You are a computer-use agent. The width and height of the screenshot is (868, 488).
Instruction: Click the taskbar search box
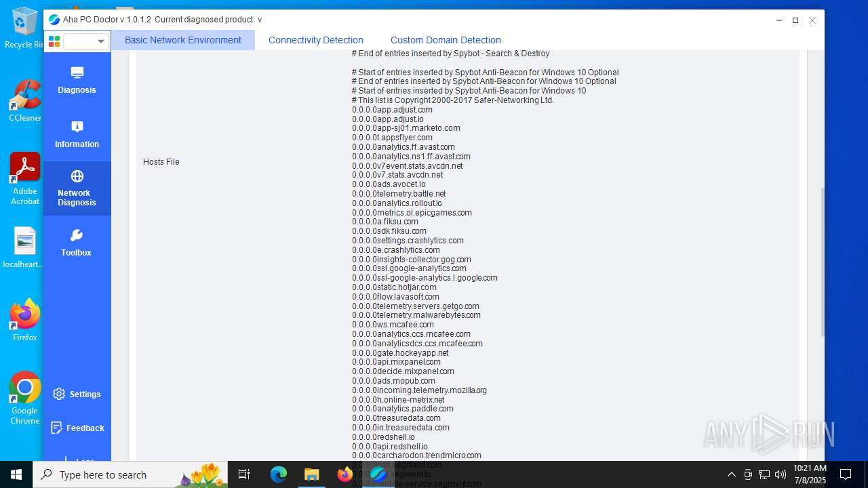point(132,474)
